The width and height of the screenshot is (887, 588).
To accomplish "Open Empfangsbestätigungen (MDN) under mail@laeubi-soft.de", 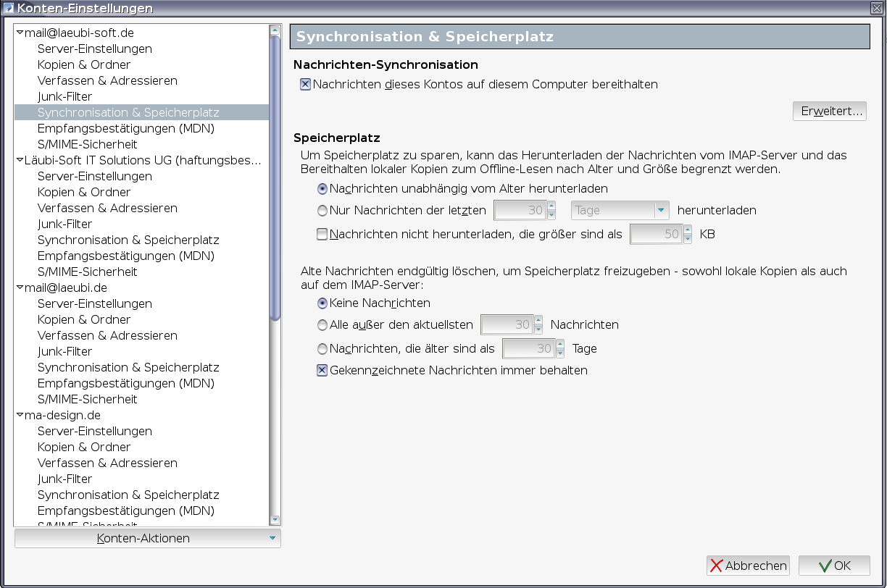I will (126, 128).
